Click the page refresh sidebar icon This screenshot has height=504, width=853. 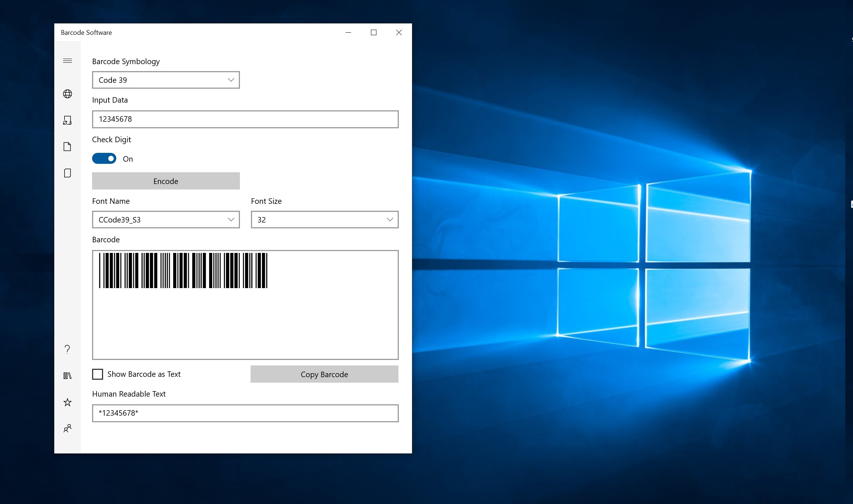point(68,120)
